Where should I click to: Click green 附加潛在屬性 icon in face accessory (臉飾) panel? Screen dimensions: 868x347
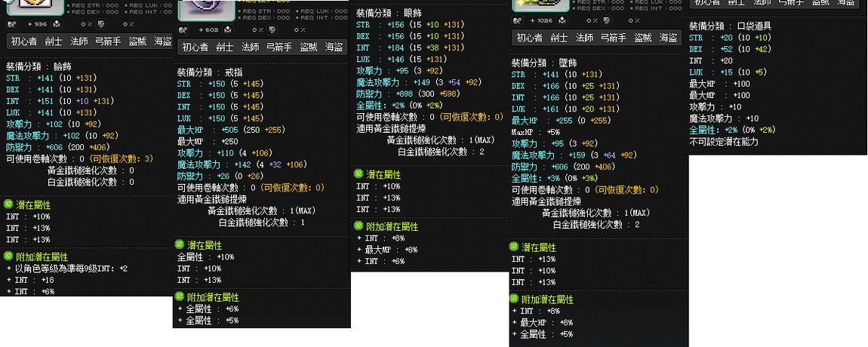click(8, 256)
